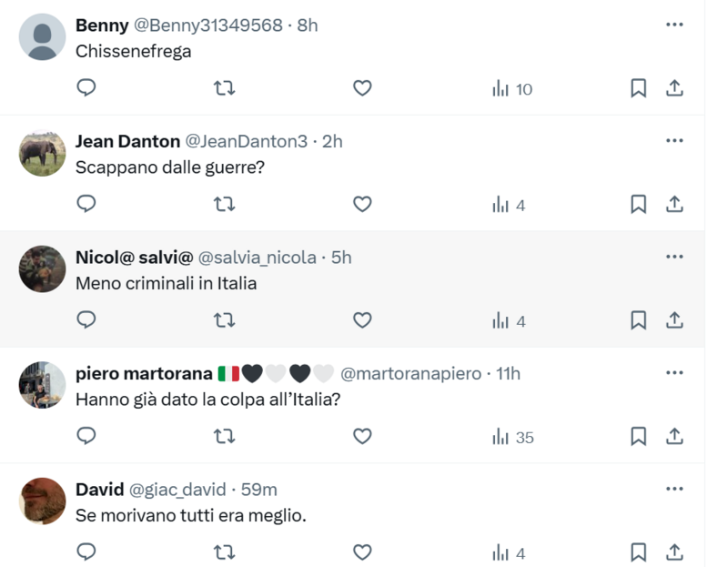Open more options on Jean Danton's tweet
728x567 pixels.
pyautogui.click(x=674, y=141)
